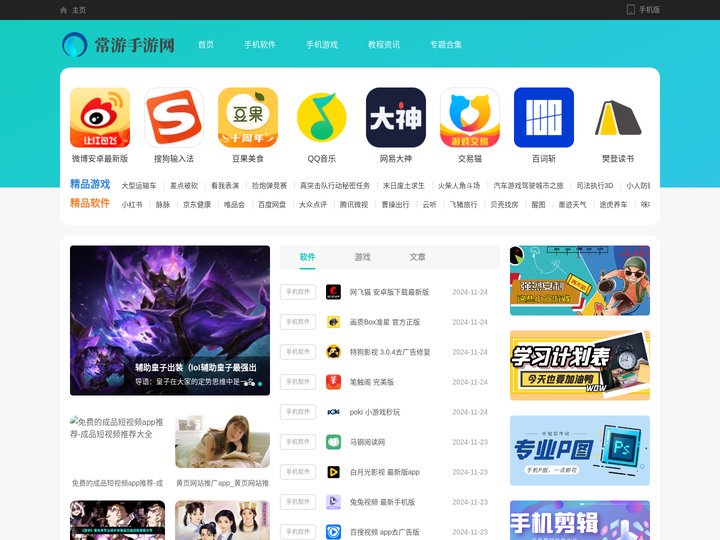Switch to the 游戏 tab
Screen dimensions: 720x540
tap(362, 257)
